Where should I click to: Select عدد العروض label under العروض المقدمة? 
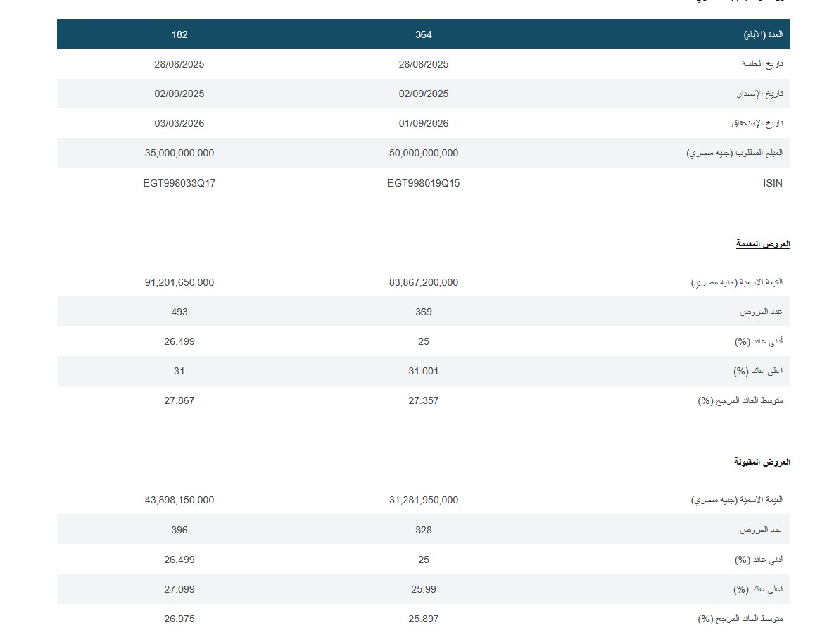coord(761,312)
